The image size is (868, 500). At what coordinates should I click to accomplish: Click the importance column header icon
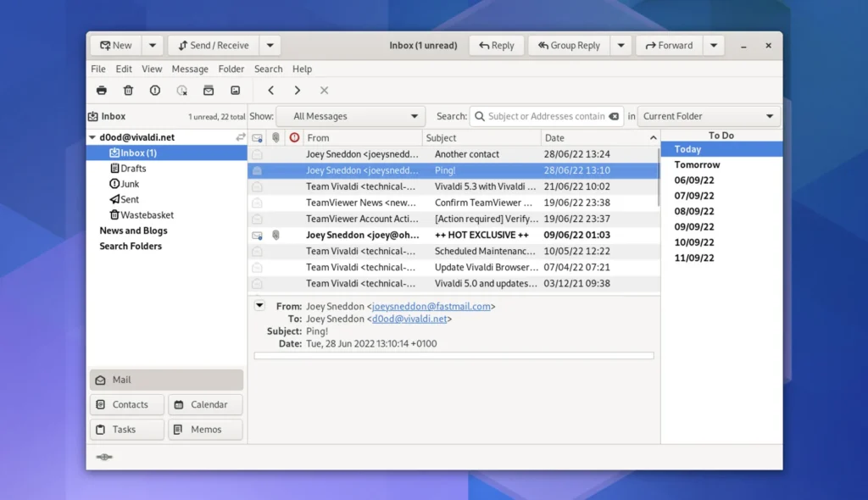pos(295,137)
